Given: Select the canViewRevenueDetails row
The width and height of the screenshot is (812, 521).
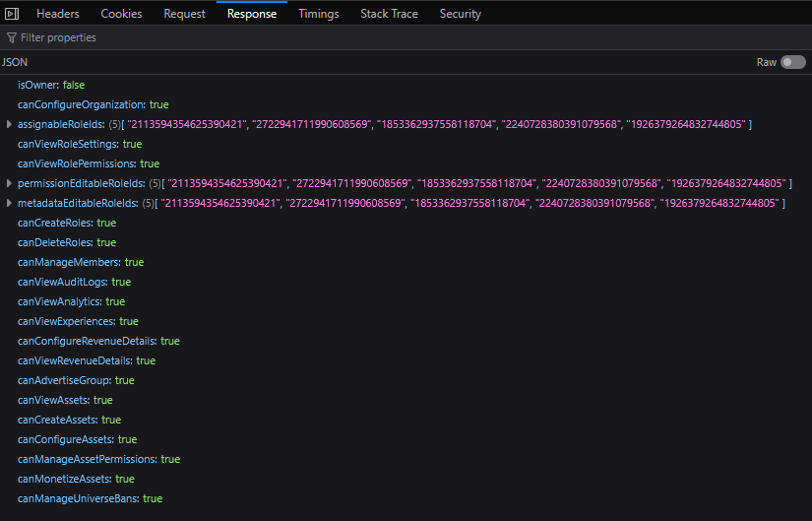Looking at the screenshot, I should [406, 360].
